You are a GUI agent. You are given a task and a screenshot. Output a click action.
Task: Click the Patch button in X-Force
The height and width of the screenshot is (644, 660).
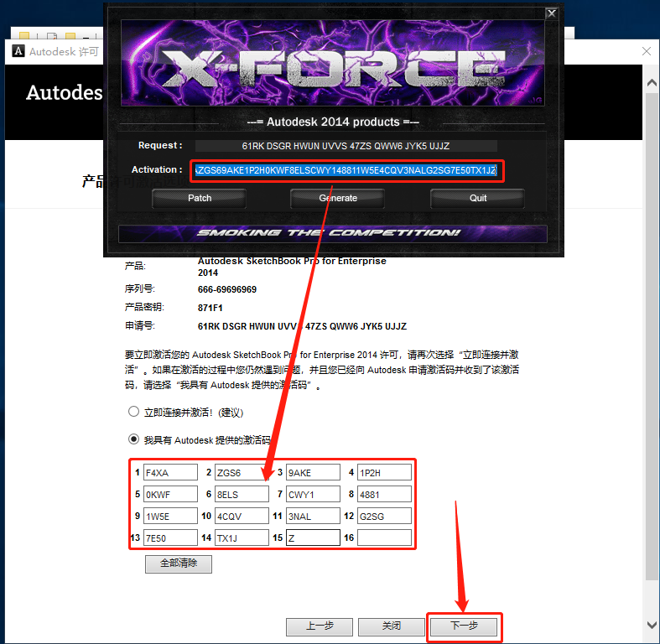(x=199, y=198)
